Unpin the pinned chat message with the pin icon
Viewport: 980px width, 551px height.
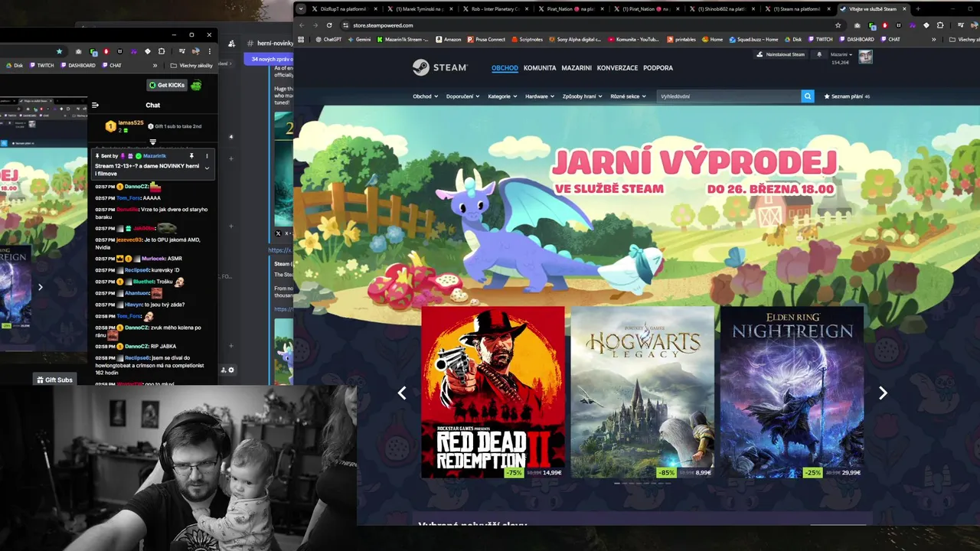click(191, 156)
